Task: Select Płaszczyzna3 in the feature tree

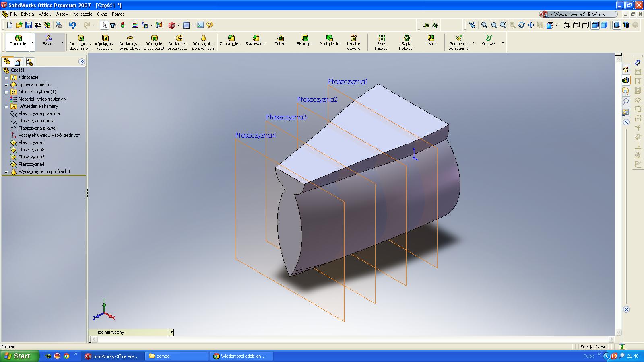Action: pos(31,157)
